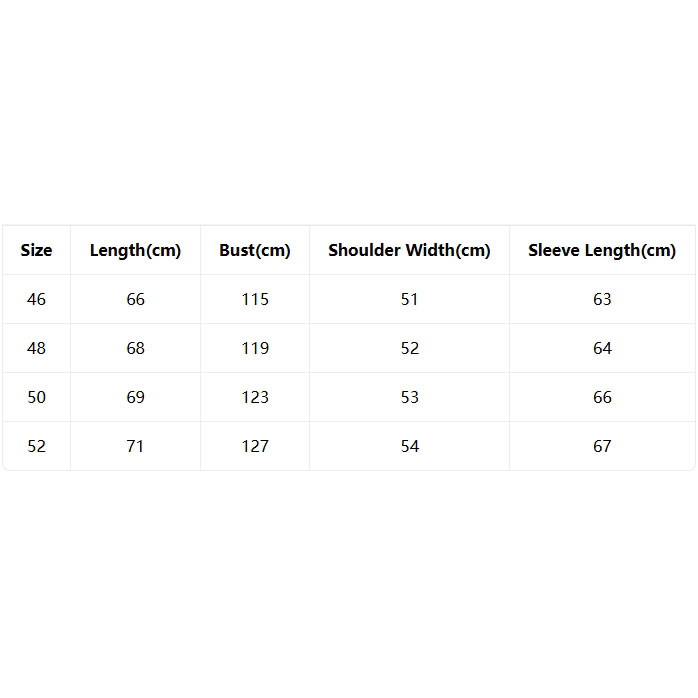Click shoulder width value 52
698x698 pixels.
pos(410,348)
